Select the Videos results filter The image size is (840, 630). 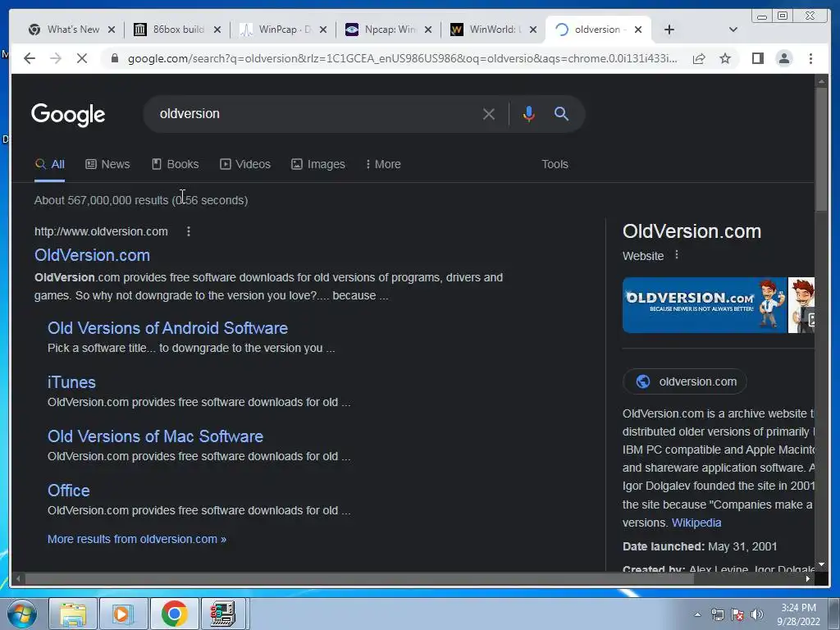[x=245, y=164]
